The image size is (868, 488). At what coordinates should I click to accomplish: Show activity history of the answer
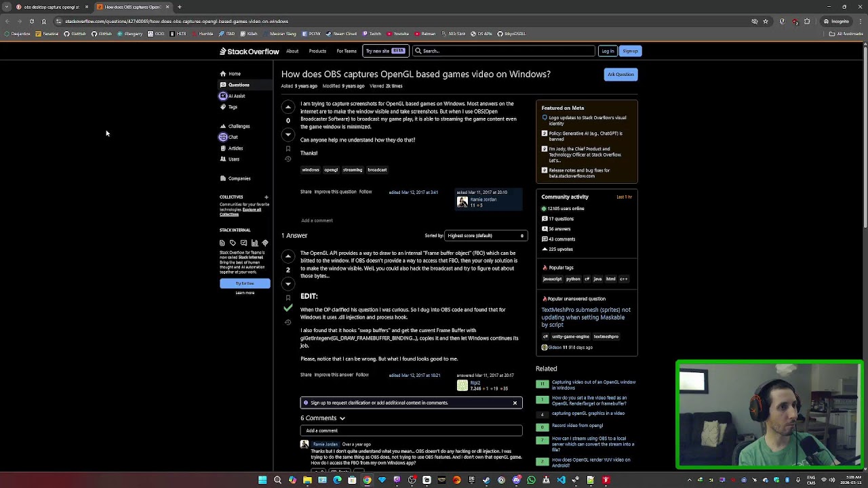click(x=288, y=322)
